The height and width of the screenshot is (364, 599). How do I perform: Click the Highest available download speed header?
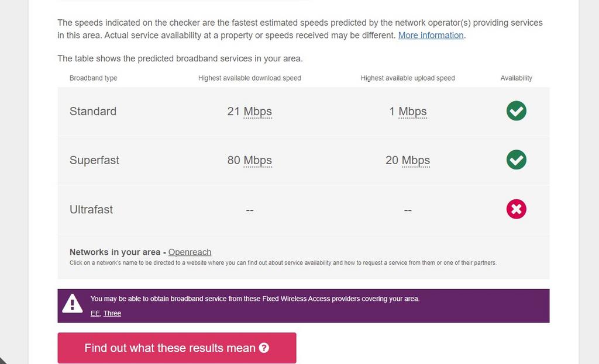pos(249,78)
